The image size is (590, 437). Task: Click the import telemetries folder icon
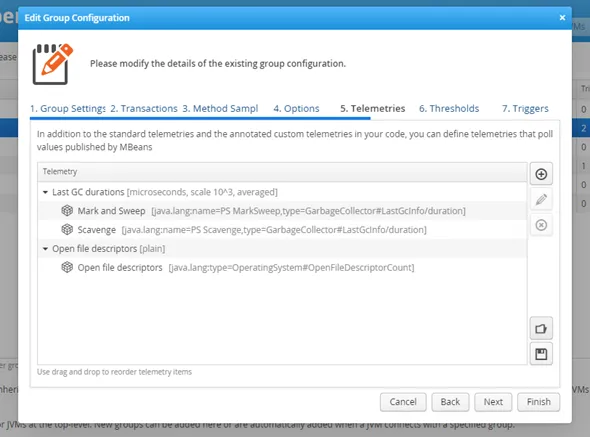pos(541,329)
